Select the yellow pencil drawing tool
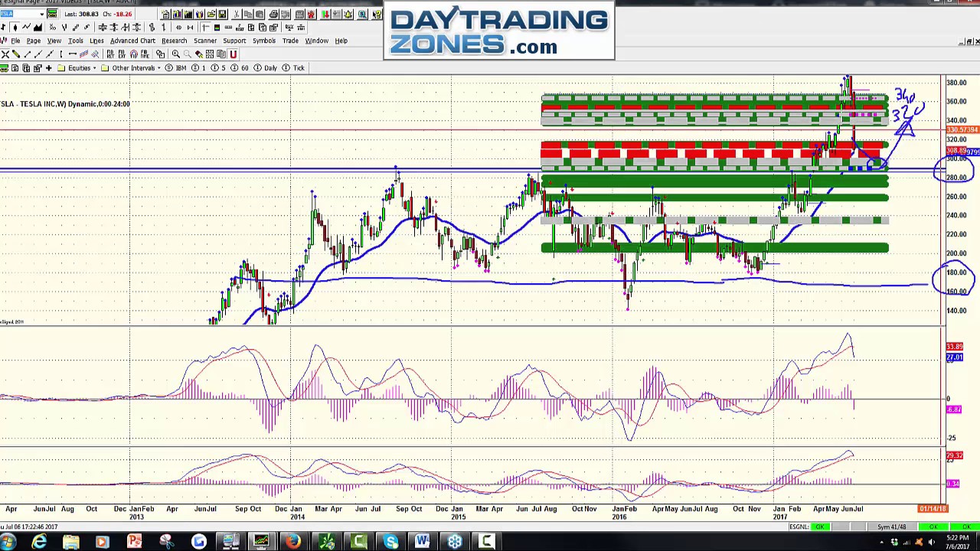Viewport: 980px width, 551px height. pos(16,54)
